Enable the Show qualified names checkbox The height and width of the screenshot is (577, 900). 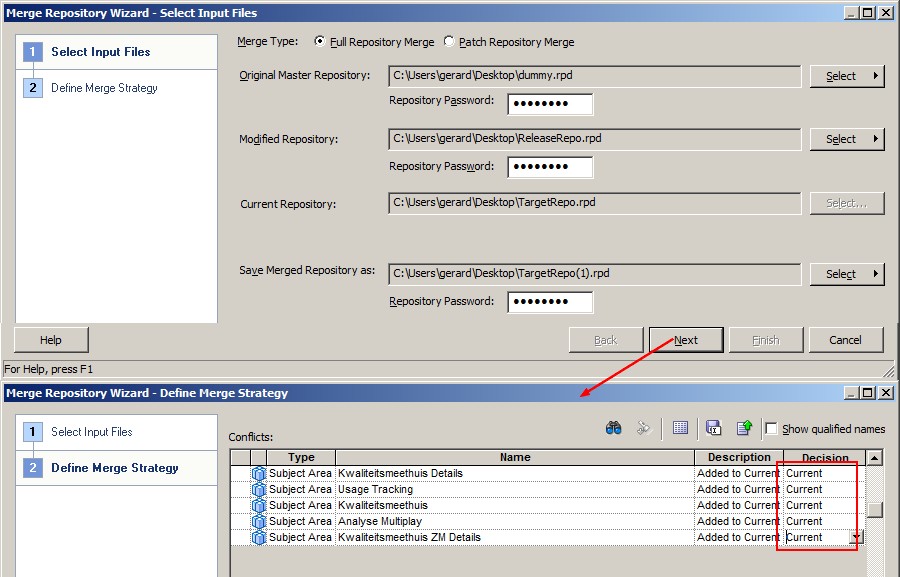click(x=770, y=428)
